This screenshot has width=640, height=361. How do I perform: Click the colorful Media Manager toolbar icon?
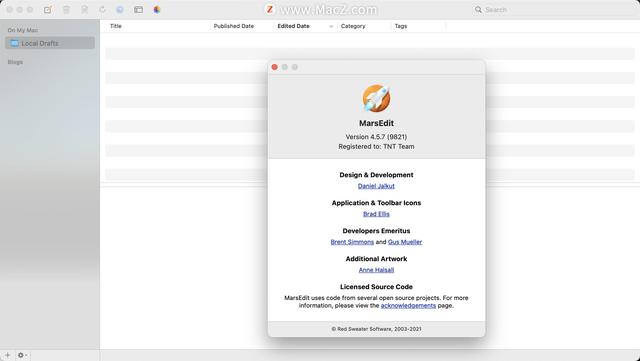157,9
